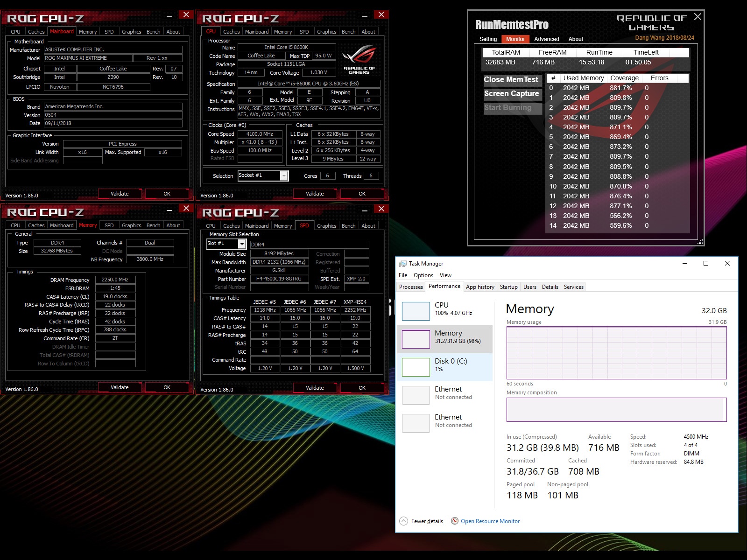The width and height of the screenshot is (747, 560).
Task: Click the Task Manager title bar icon
Action: (402, 264)
